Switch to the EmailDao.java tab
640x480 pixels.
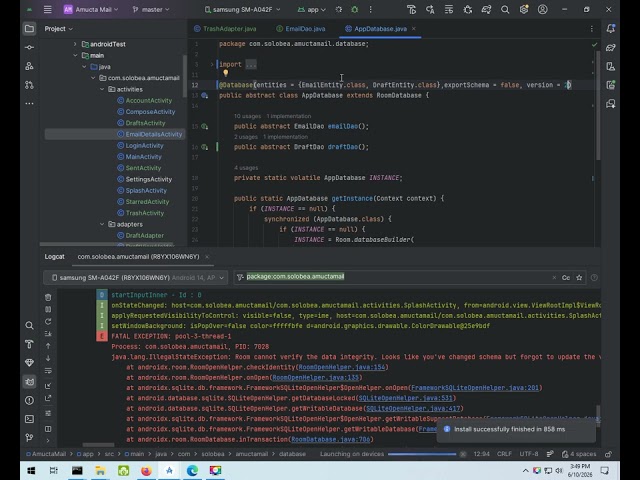pos(301,29)
